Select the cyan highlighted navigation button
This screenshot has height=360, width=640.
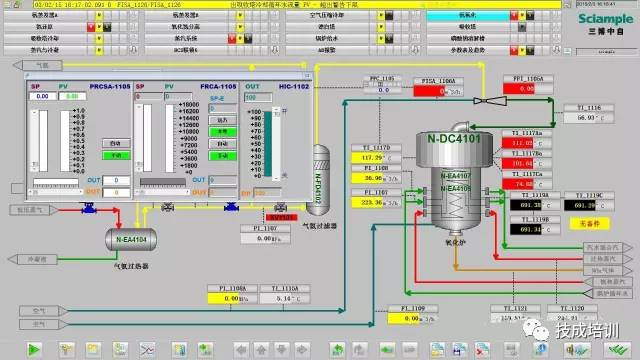[x=467, y=15]
